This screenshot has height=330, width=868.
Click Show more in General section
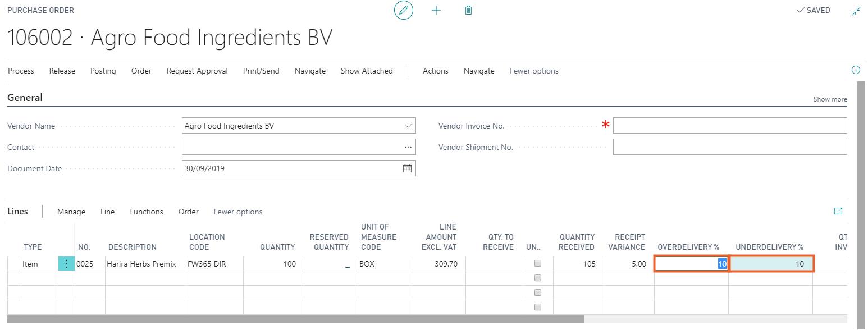click(830, 99)
